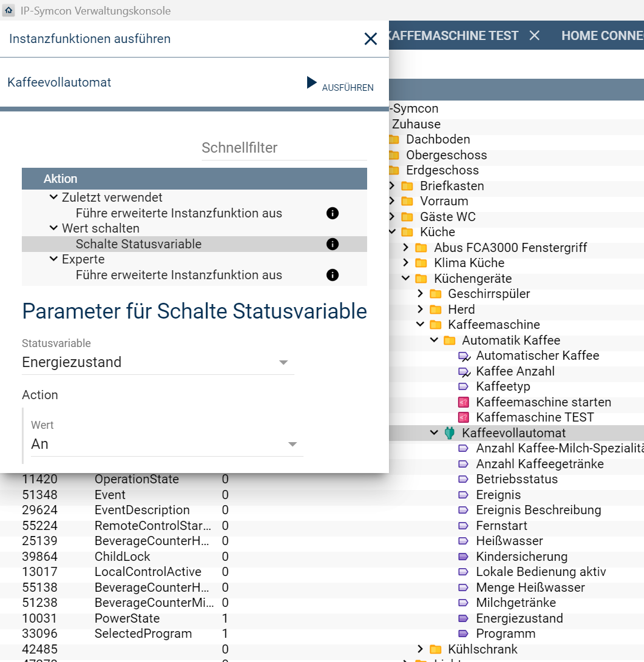Image resolution: width=644 pixels, height=662 pixels.
Task: Click the Programm variable icon
Action: coord(463,634)
